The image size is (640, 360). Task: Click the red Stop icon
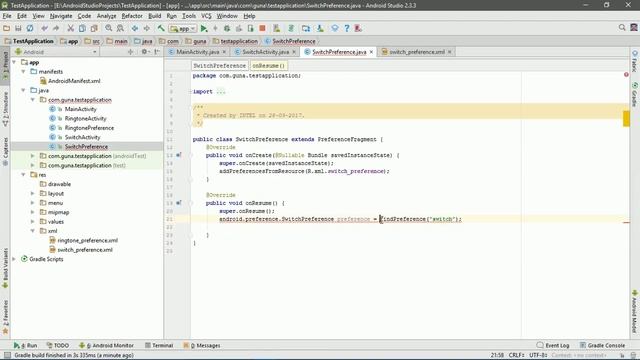(x=262, y=28)
